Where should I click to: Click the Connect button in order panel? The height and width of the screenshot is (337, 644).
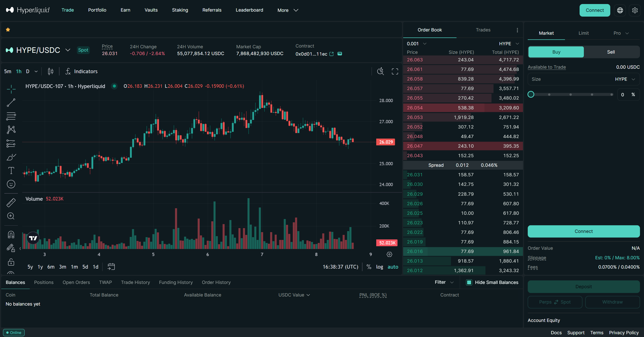584,231
